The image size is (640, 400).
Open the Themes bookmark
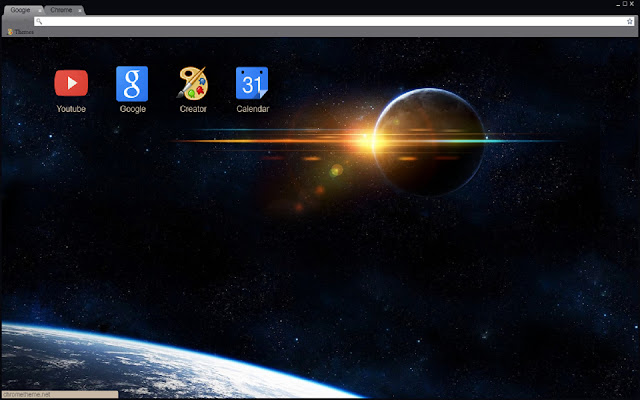[20, 32]
